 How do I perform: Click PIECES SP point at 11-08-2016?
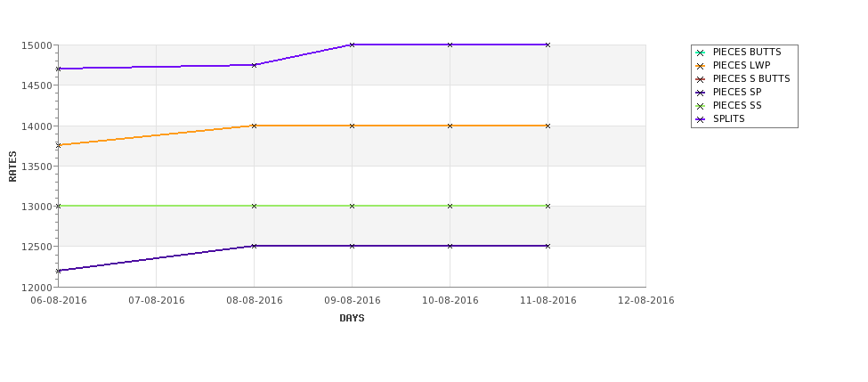pyautogui.click(x=548, y=246)
